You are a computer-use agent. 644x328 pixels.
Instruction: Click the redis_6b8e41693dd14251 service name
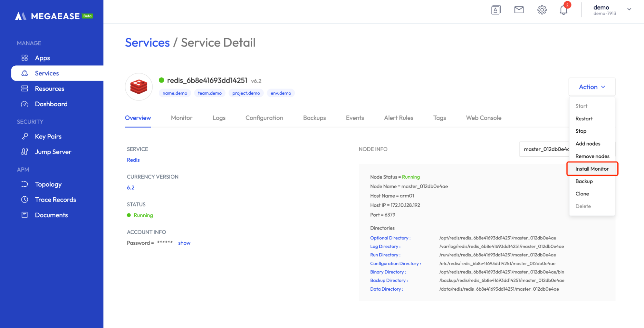[207, 80]
